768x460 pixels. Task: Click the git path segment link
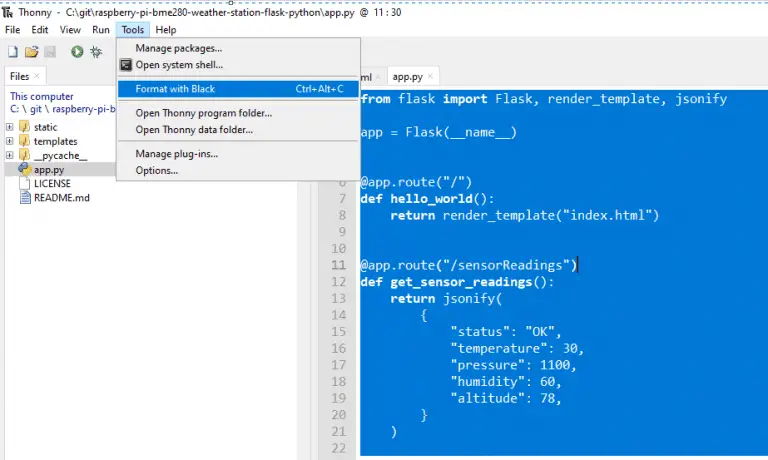pyautogui.click(x=36, y=109)
